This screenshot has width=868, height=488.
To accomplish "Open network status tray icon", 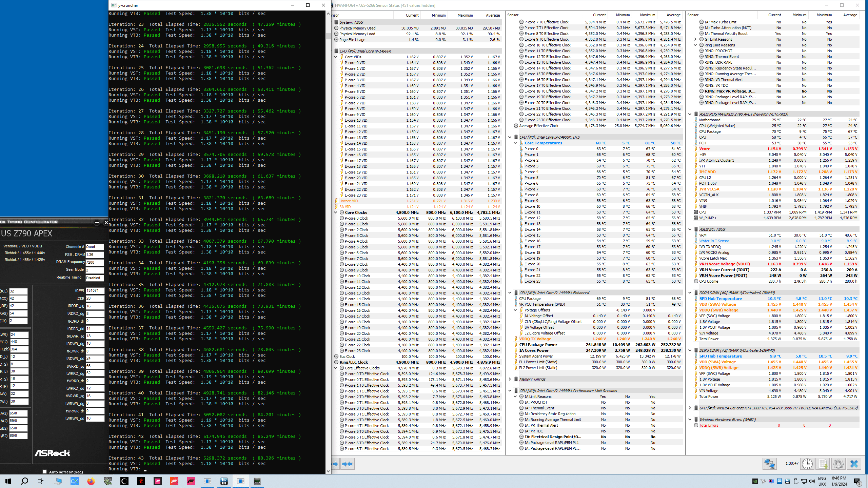I will coord(804,481).
